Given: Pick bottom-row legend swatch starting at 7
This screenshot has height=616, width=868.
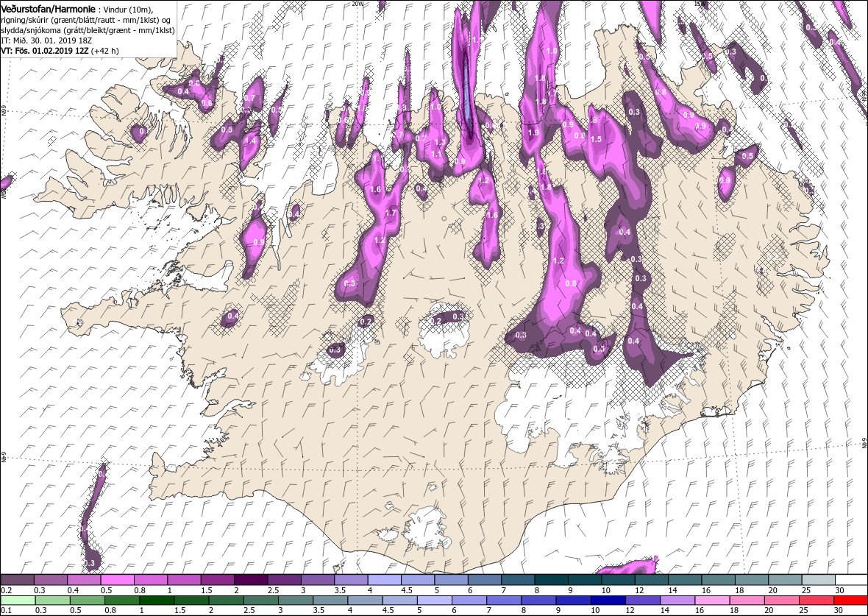Looking at the screenshot, I should click(504, 601).
